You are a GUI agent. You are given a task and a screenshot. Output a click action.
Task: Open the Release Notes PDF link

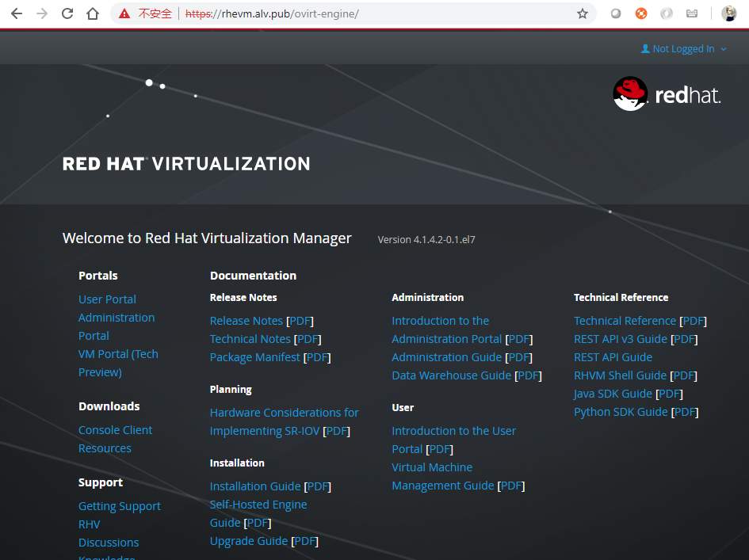(x=300, y=321)
